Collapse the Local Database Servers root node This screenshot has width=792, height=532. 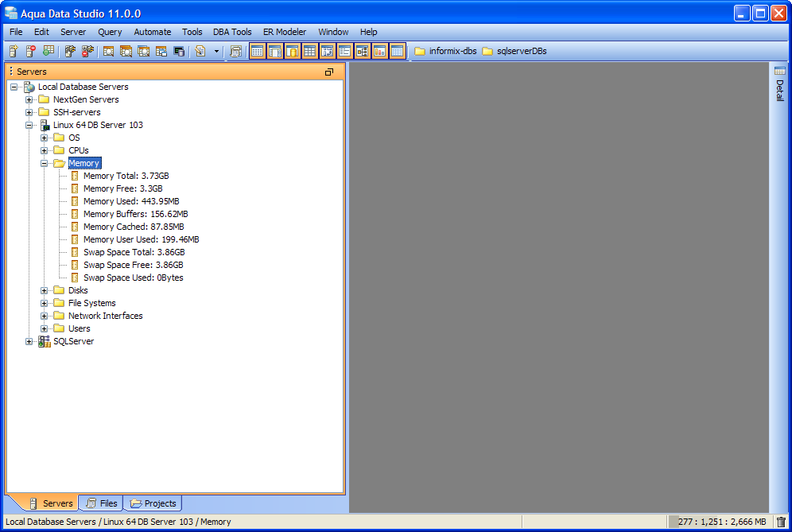pyautogui.click(x=14, y=87)
